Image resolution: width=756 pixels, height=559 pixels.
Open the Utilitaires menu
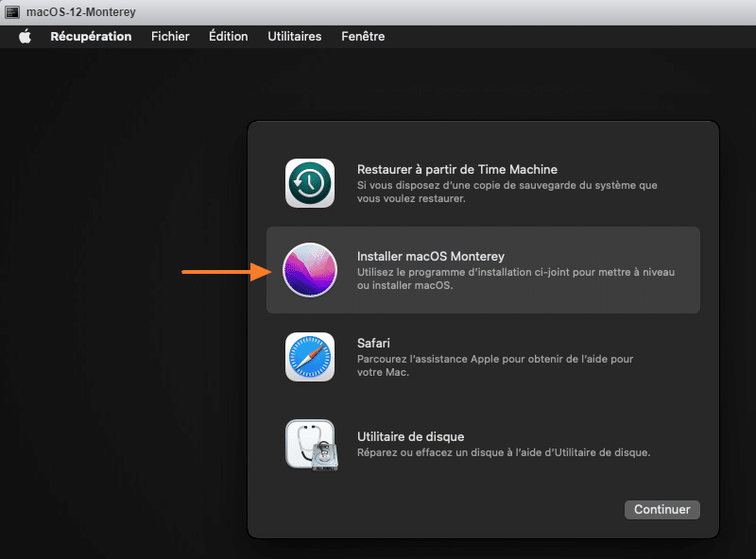295,37
